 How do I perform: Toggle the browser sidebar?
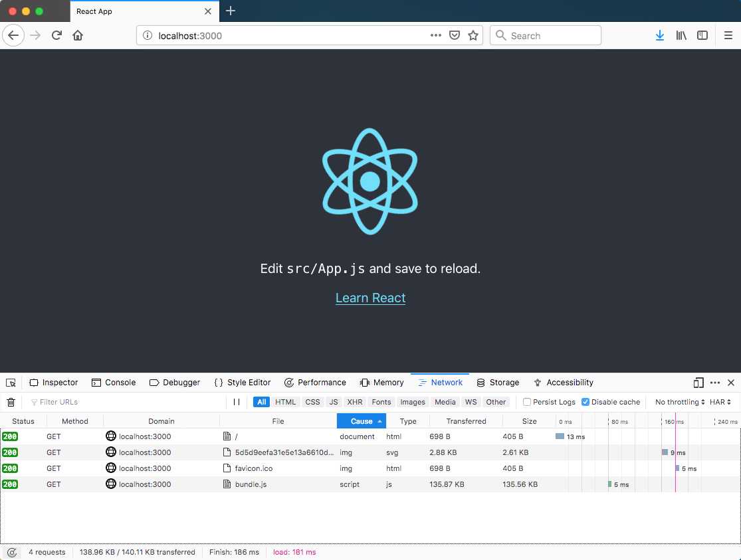click(702, 35)
